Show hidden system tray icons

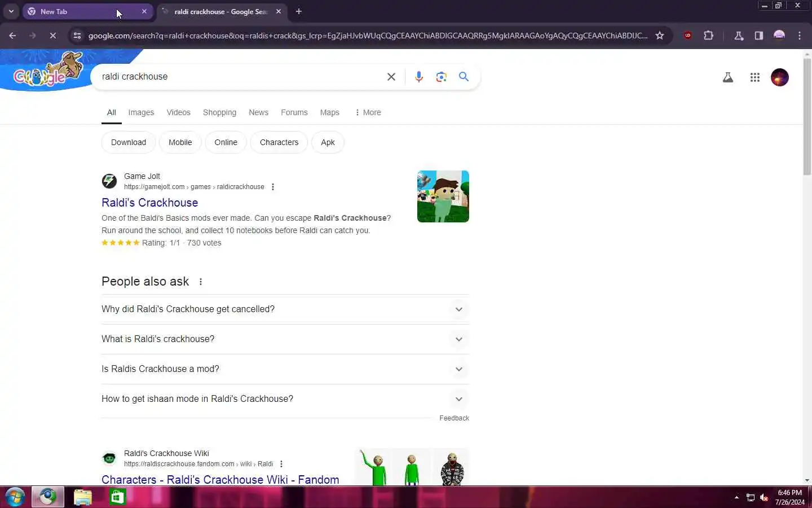tap(736, 497)
